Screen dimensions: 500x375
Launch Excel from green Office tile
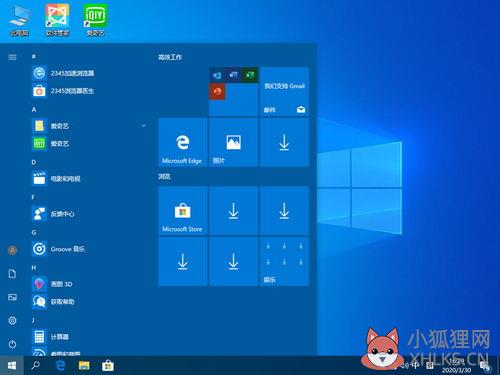250,76
